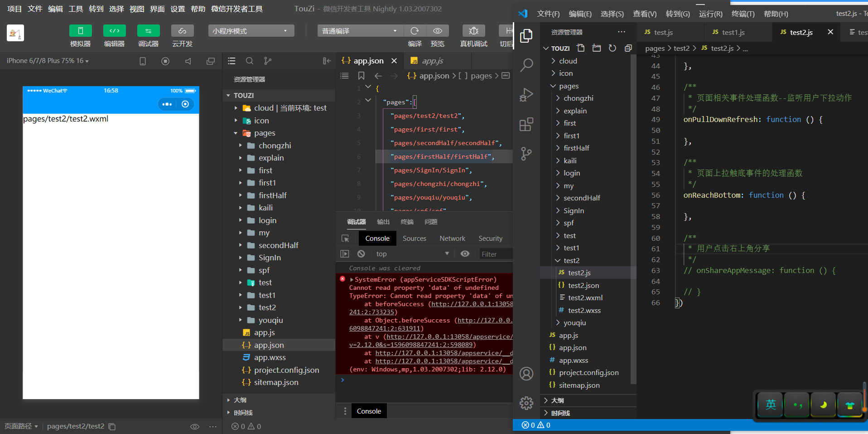Toggle live expression eye in console toolbar
The height and width of the screenshot is (434, 868).
465,254
